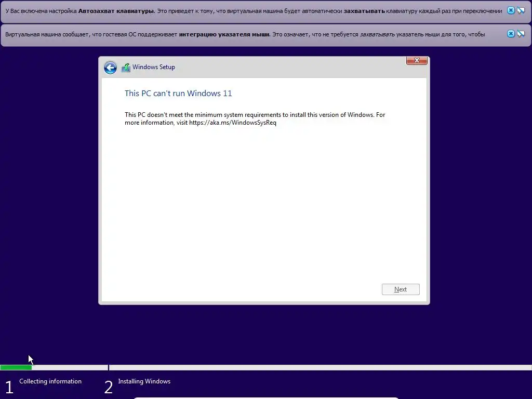This screenshot has width=532, height=399.
Task: Click the 'интеграцию указателя мыши' notification text
Action: click(224, 34)
